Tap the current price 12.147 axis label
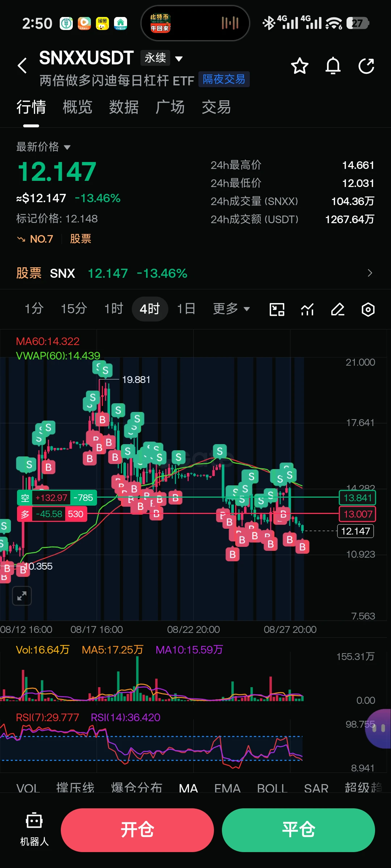This screenshot has width=391, height=868. pyautogui.click(x=356, y=531)
